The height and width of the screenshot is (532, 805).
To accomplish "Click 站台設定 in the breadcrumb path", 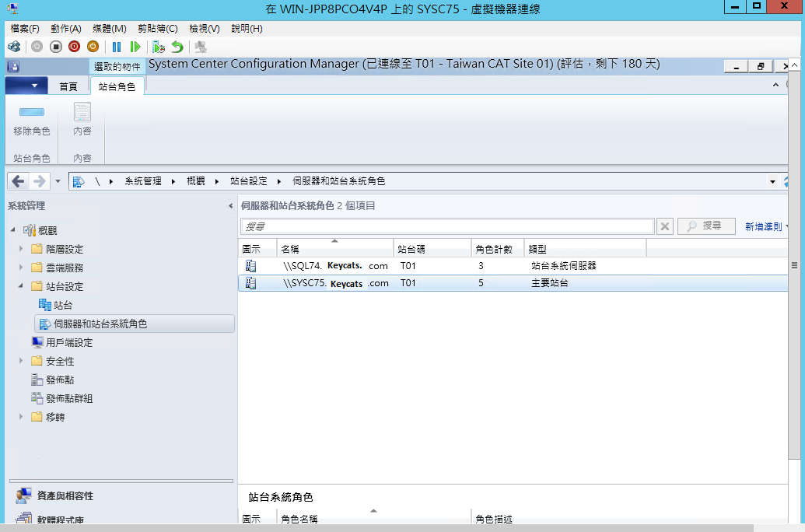I will pos(248,181).
